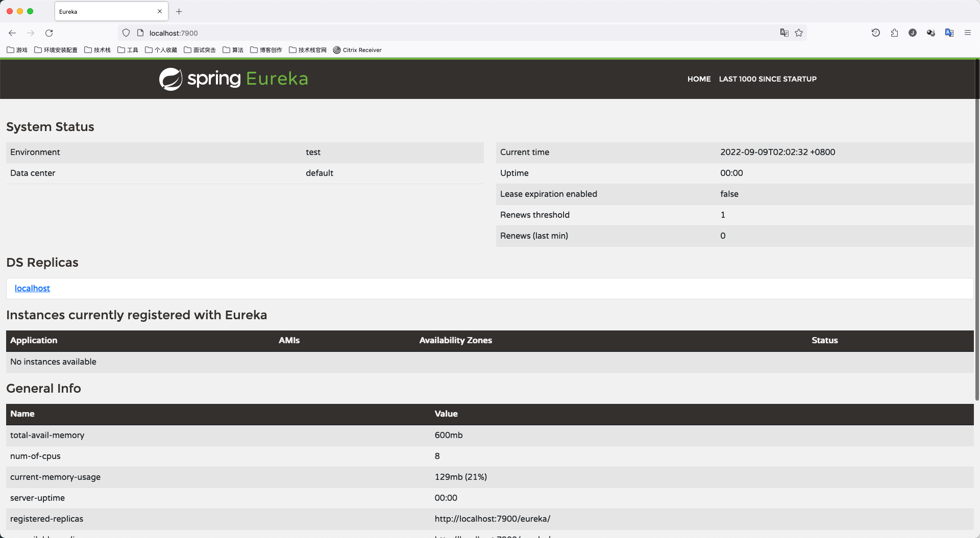Viewport: 980px width, 538px height.
Task: Close the Eureka tab
Action: (160, 11)
